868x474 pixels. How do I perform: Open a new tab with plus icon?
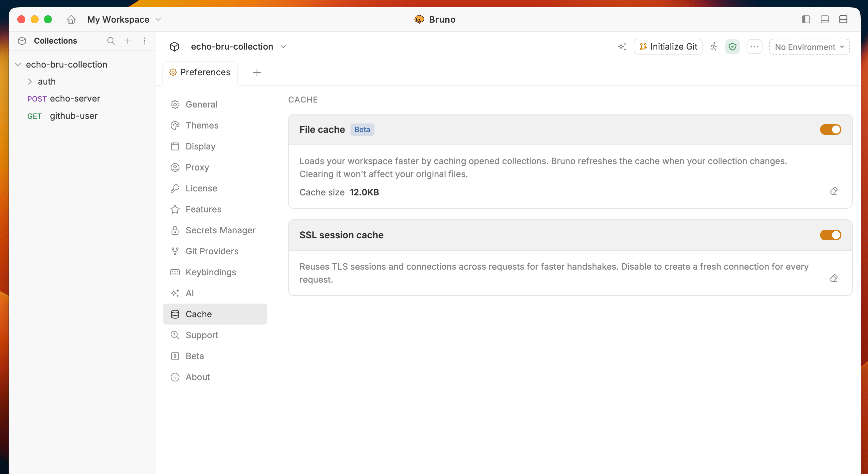257,73
